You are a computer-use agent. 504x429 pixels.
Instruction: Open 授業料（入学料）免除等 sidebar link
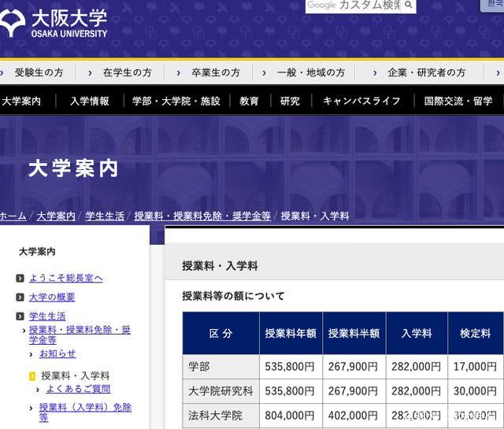coord(85,412)
